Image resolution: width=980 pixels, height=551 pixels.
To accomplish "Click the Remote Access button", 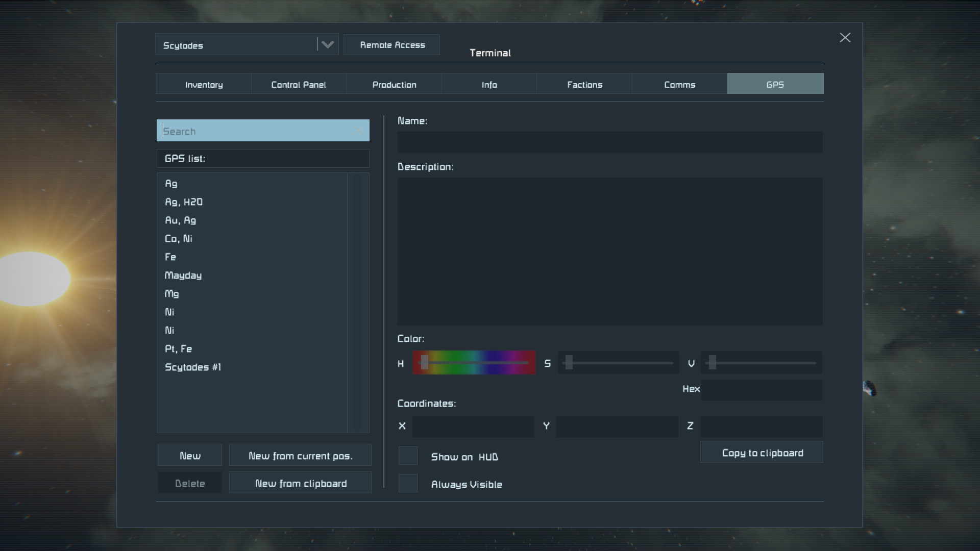I will point(392,45).
